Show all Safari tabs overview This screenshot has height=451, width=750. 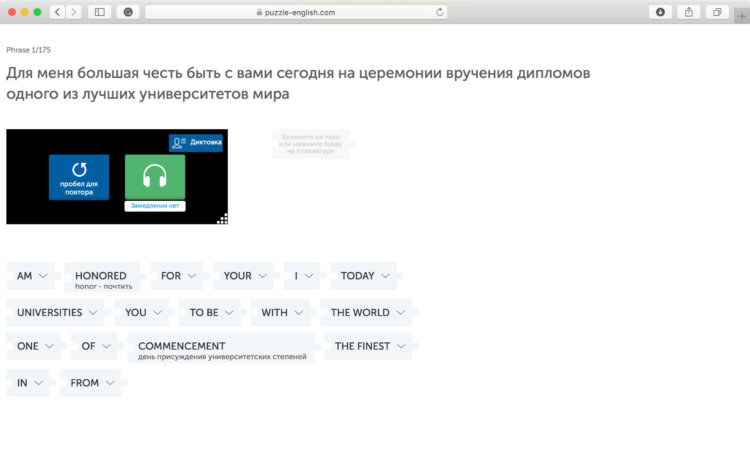point(717,12)
